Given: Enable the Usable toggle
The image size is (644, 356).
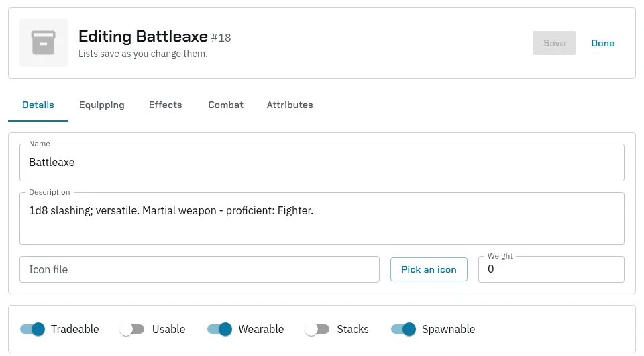Looking at the screenshot, I should (x=132, y=329).
